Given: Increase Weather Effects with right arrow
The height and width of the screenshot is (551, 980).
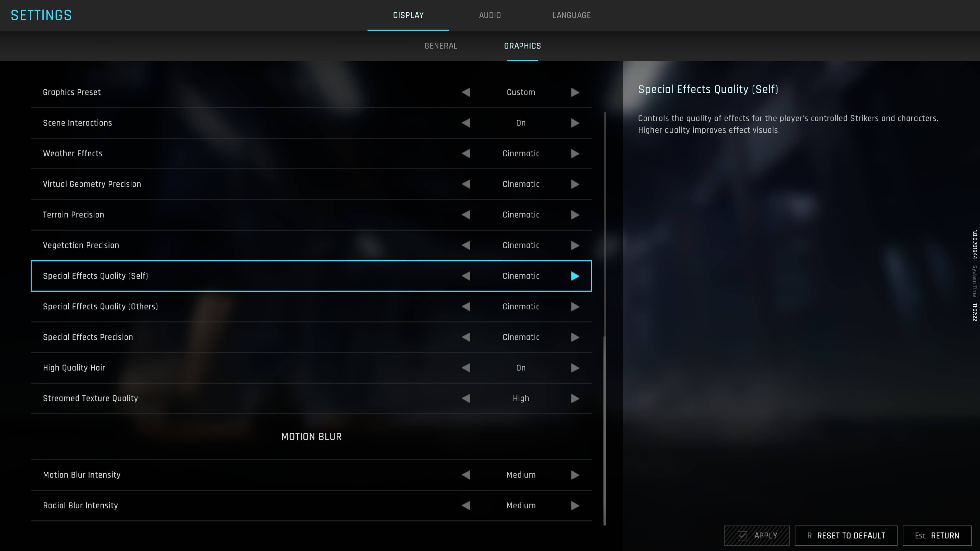Looking at the screenshot, I should tap(575, 154).
